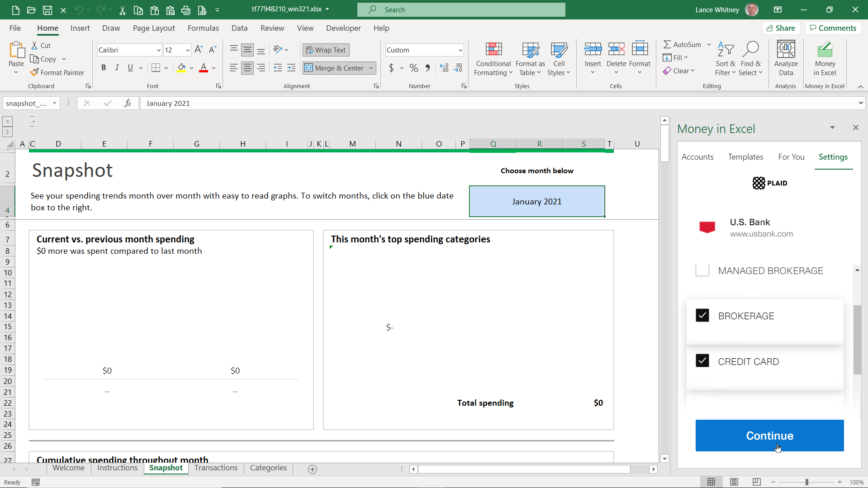Click the yellow Fill Color swatch button
This screenshot has height=488, width=868.
pyautogui.click(x=181, y=68)
